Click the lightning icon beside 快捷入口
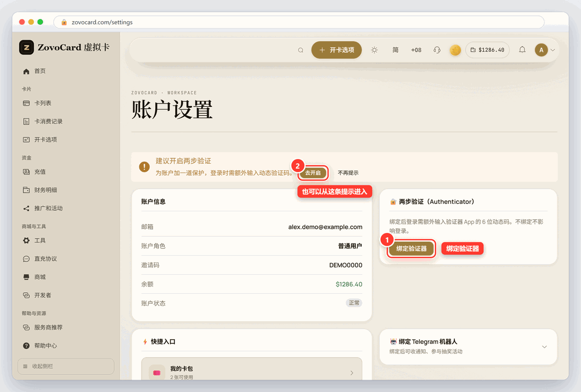 point(145,342)
